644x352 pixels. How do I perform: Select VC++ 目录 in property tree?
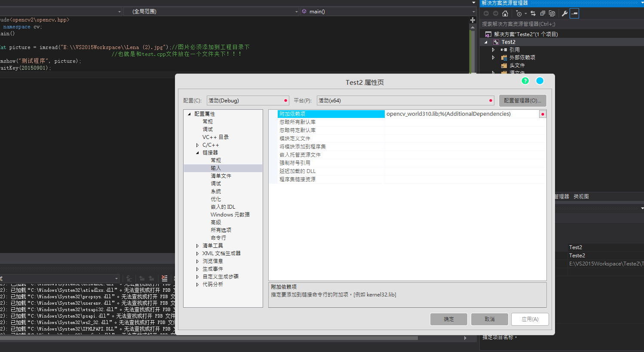[215, 137]
